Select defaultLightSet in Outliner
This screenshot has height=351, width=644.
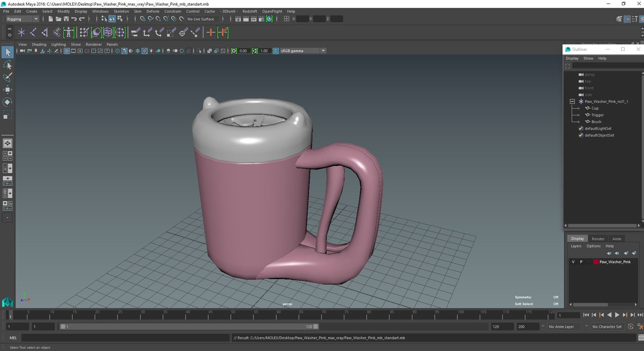598,129
